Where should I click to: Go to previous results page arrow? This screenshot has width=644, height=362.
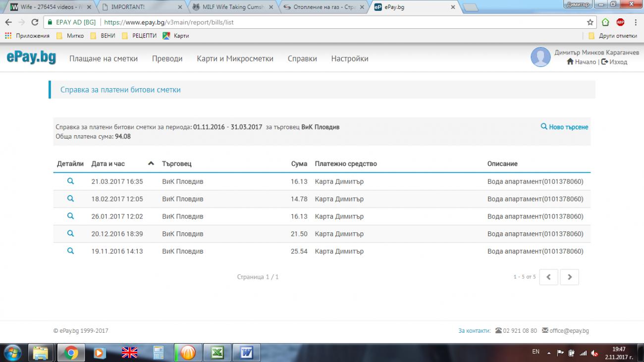[x=548, y=277]
